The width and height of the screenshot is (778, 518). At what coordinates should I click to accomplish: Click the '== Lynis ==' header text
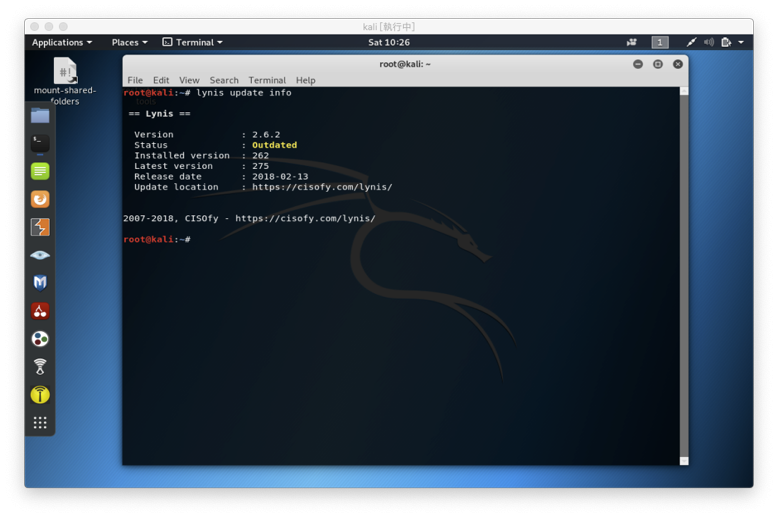coord(159,114)
